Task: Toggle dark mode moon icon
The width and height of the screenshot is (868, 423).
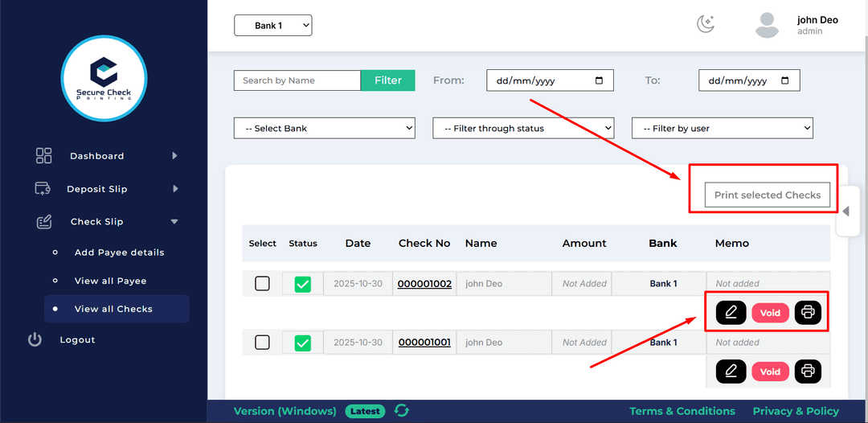Action: click(705, 24)
